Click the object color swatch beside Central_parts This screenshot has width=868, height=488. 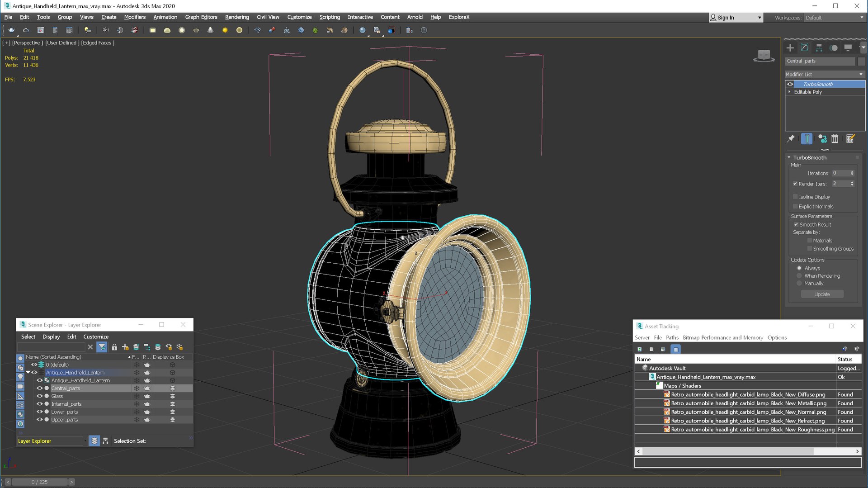tap(861, 61)
